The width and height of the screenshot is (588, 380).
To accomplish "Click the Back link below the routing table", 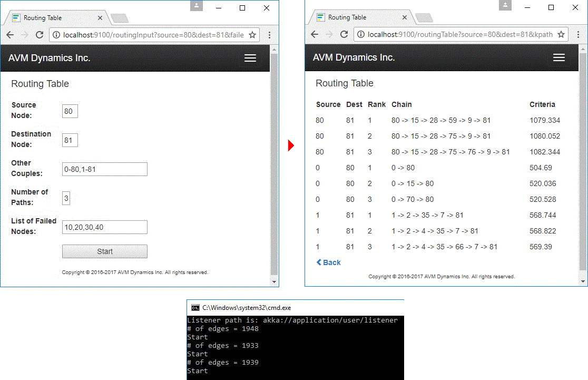I will point(328,262).
